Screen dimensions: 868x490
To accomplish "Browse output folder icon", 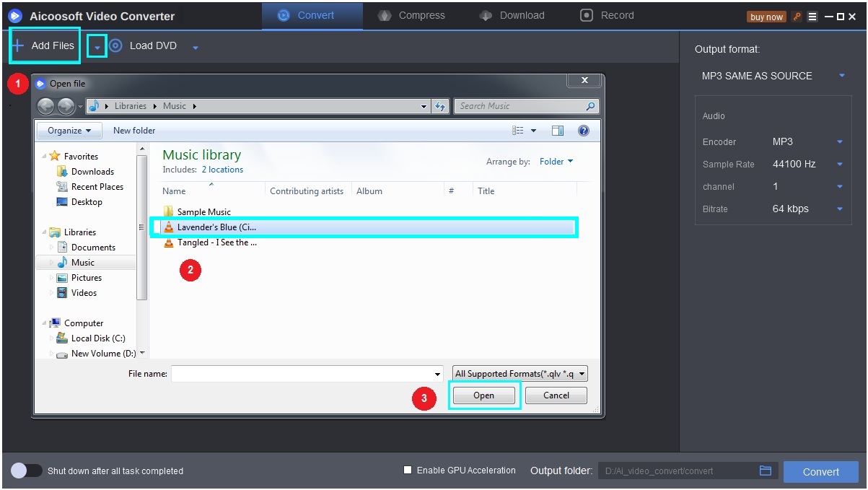I will [766, 471].
